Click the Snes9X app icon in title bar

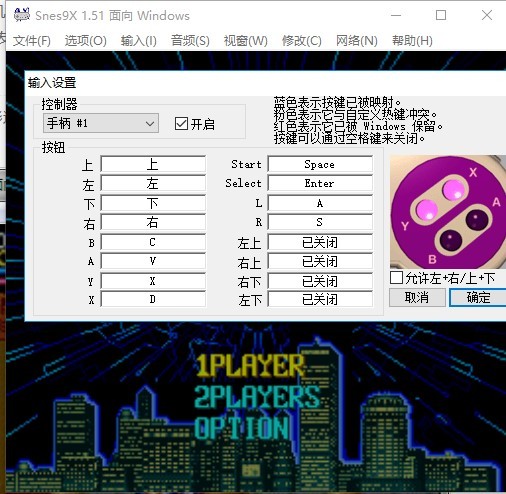(x=22, y=15)
